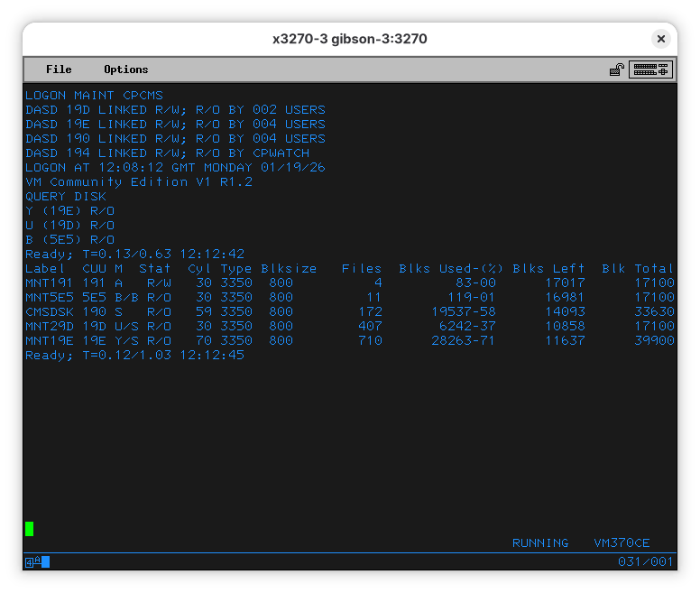Click the 6242-37 blocks used value
Screen dimensions: 700x593
pos(467,327)
